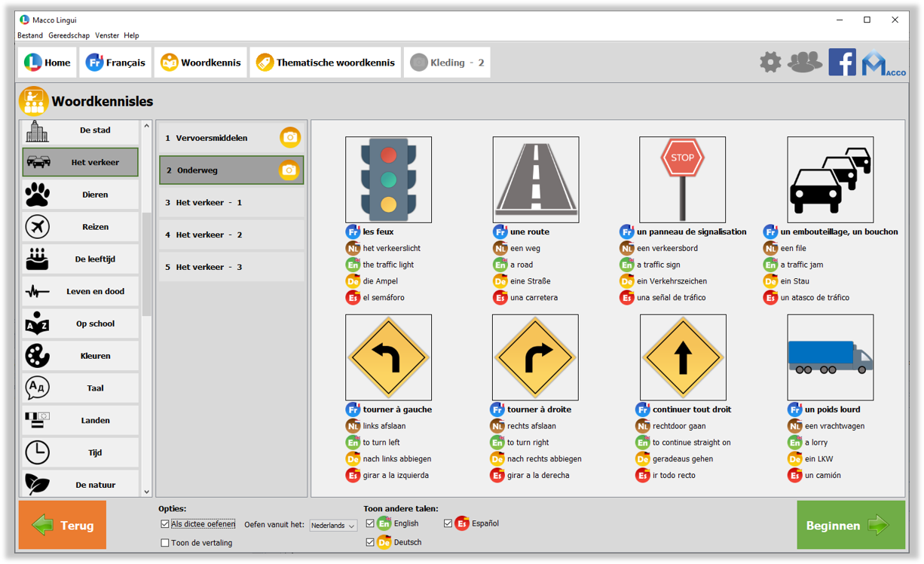The width and height of the screenshot is (924, 564).
Task: Click the French flag icon beside 'les feux'
Action: point(353,231)
